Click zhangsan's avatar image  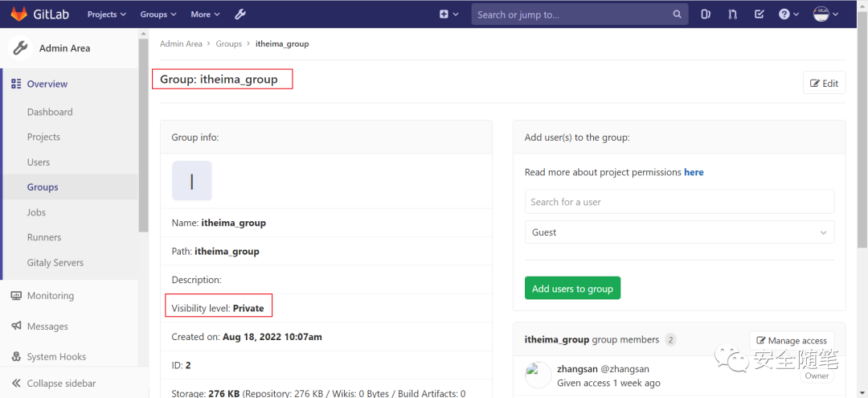click(538, 375)
